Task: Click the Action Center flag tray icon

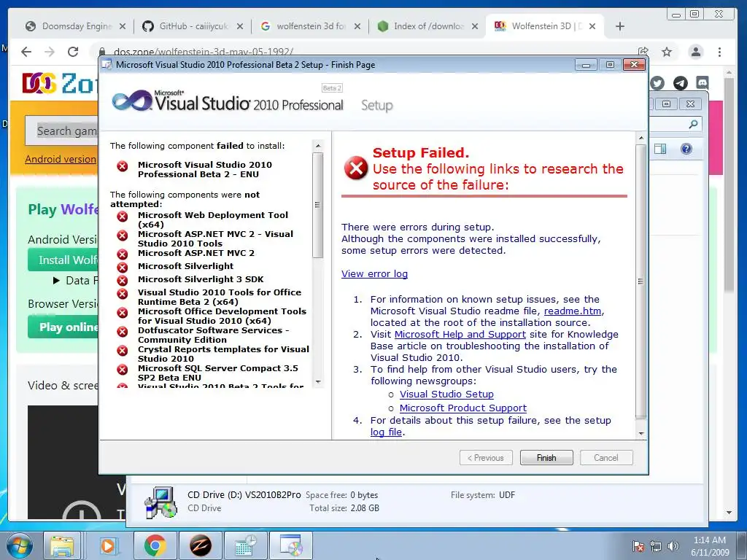Action: coord(638,546)
